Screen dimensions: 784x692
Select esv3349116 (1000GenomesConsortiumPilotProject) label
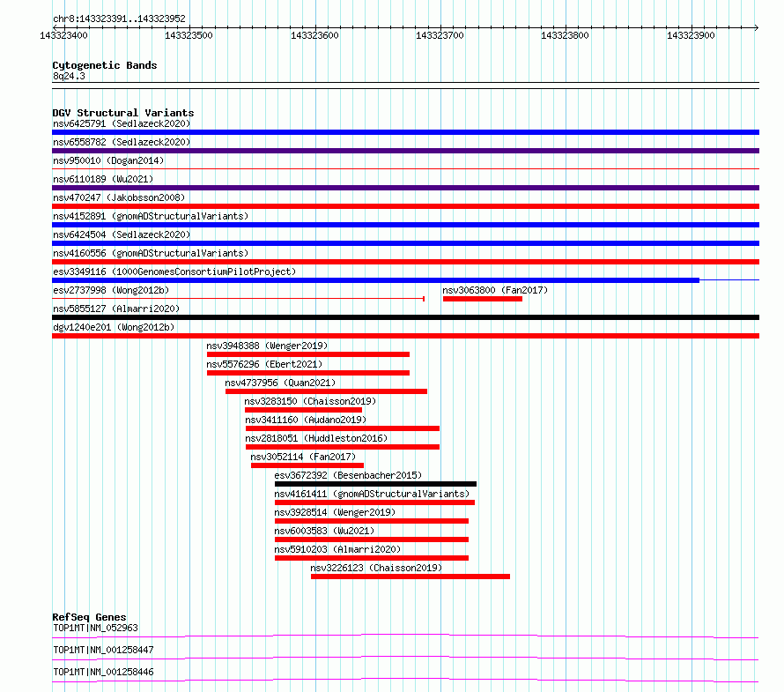coord(174,272)
